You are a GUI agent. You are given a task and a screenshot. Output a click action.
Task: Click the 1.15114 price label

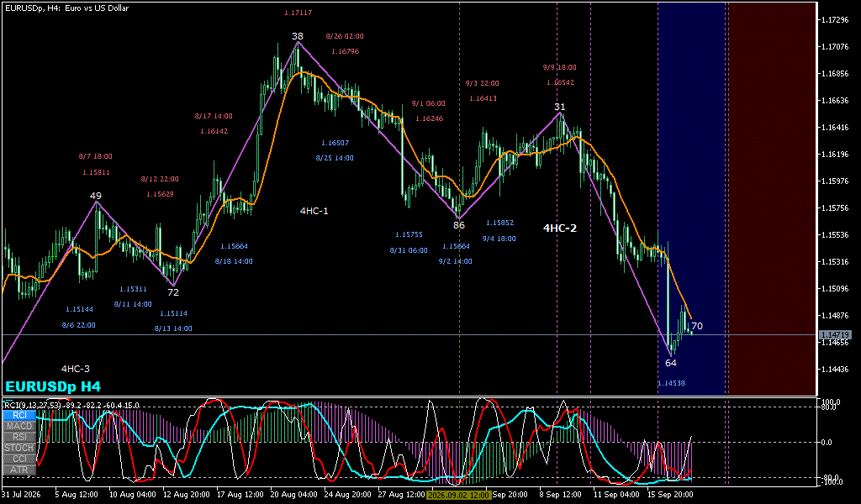[173, 313]
